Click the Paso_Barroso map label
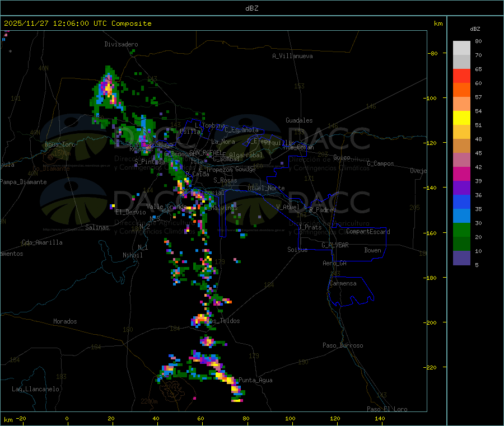Image resolution: width=504 pixels, height=426 pixels. point(343,345)
